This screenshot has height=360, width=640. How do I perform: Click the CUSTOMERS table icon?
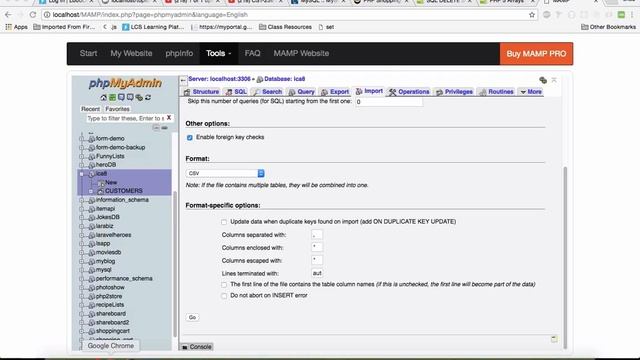(100, 191)
